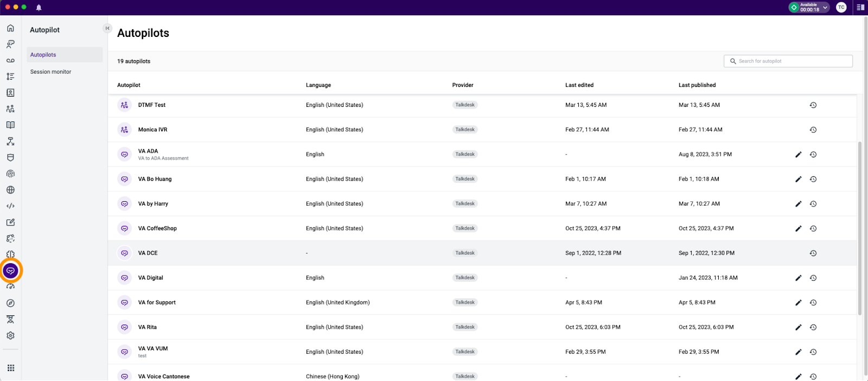
Task: Edit VA Rita using its pencil icon
Action: 798,327
